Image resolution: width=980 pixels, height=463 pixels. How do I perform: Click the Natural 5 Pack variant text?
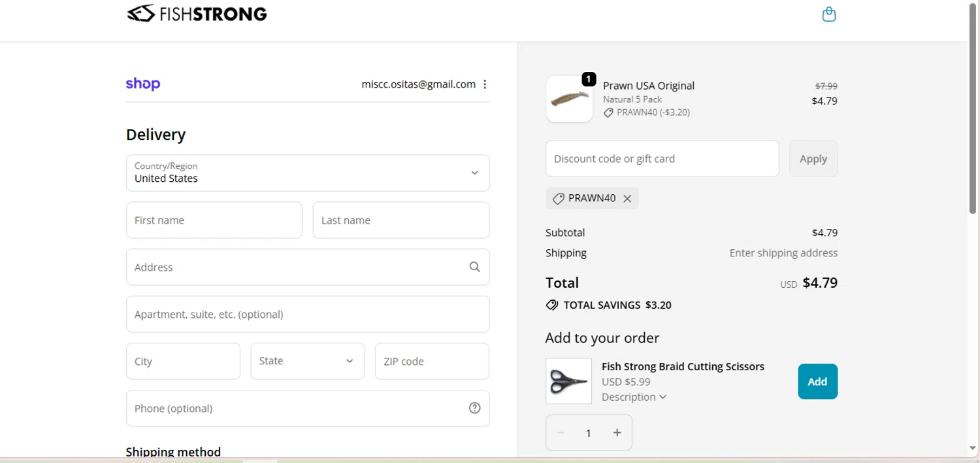pyautogui.click(x=632, y=99)
